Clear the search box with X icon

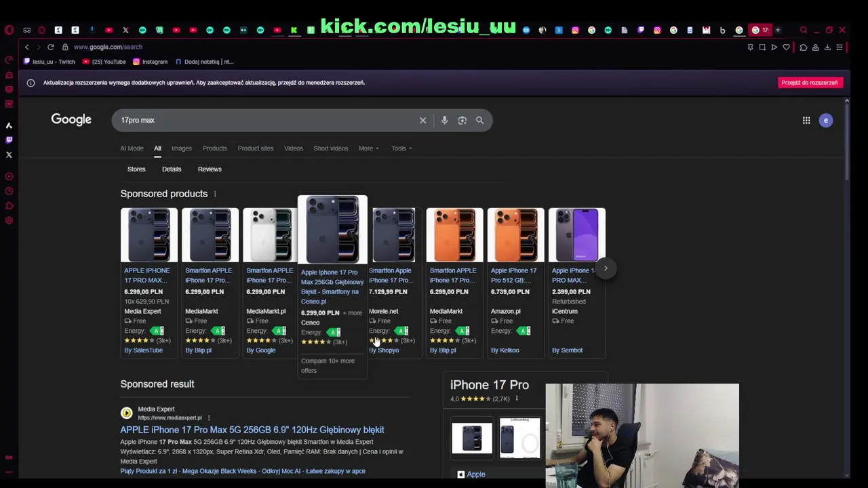pos(422,120)
